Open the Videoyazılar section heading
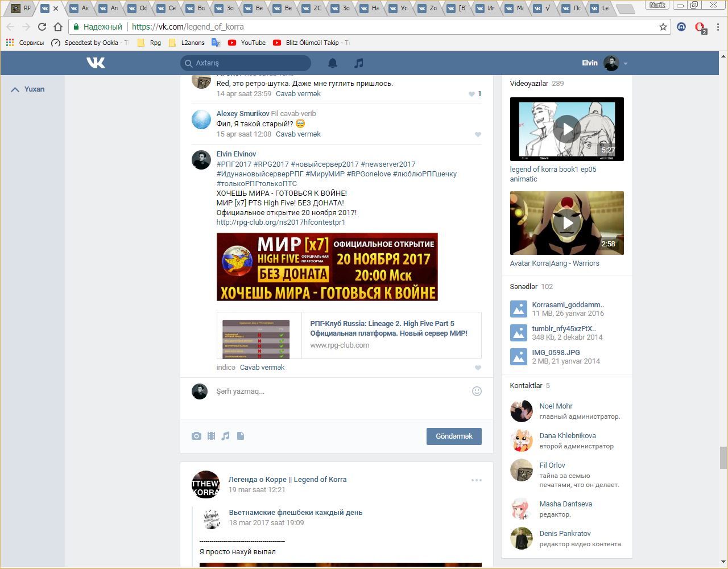 (529, 84)
